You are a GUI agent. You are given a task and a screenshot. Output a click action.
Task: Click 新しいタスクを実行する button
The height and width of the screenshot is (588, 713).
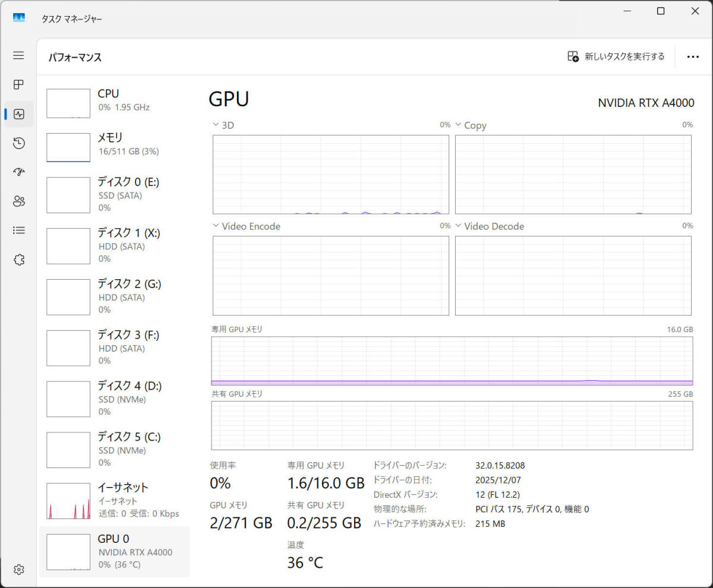tap(616, 56)
